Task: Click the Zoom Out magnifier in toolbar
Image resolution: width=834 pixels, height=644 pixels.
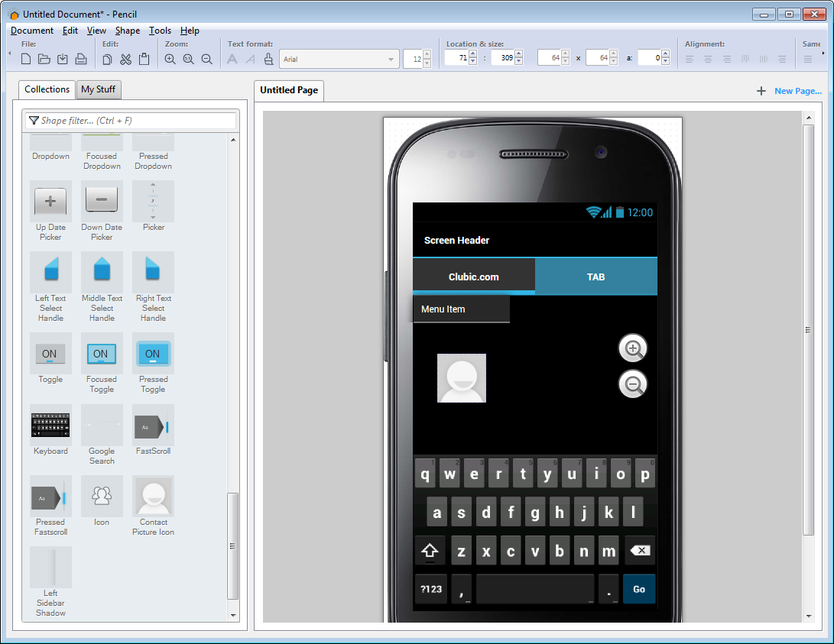Action: (206, 59)
